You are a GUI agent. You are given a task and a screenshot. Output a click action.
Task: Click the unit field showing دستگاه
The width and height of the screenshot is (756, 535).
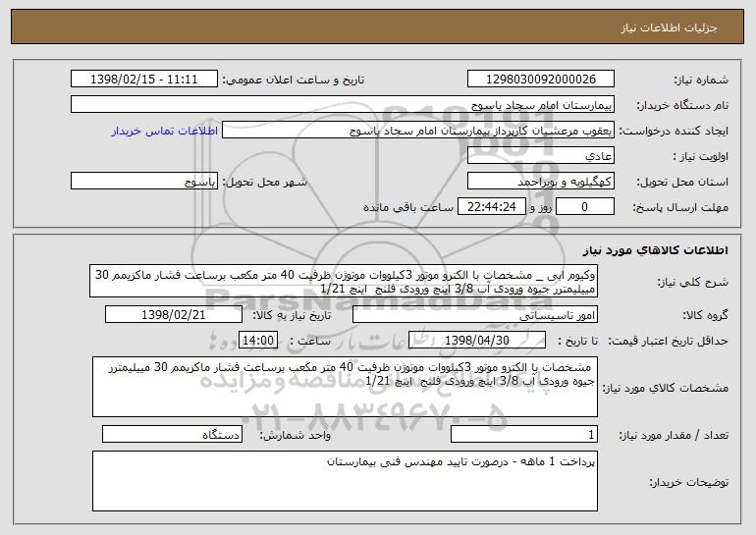tap(172, 434)
